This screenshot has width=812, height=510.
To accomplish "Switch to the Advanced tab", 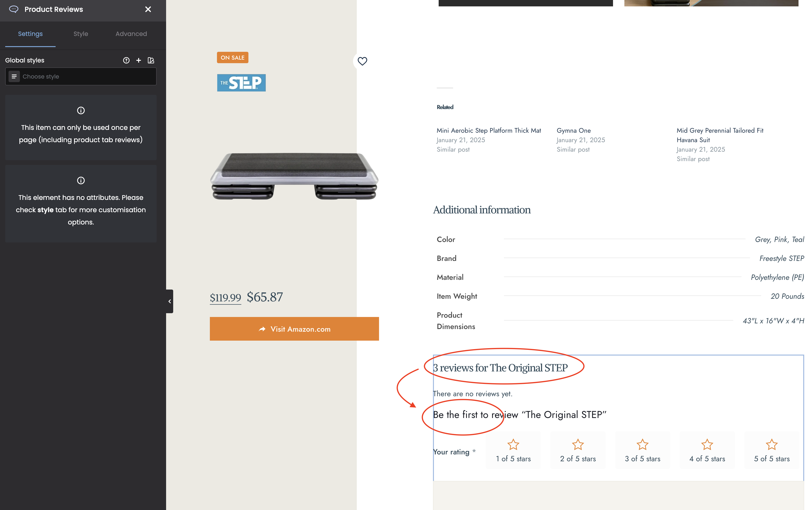I will click(131, 34).
